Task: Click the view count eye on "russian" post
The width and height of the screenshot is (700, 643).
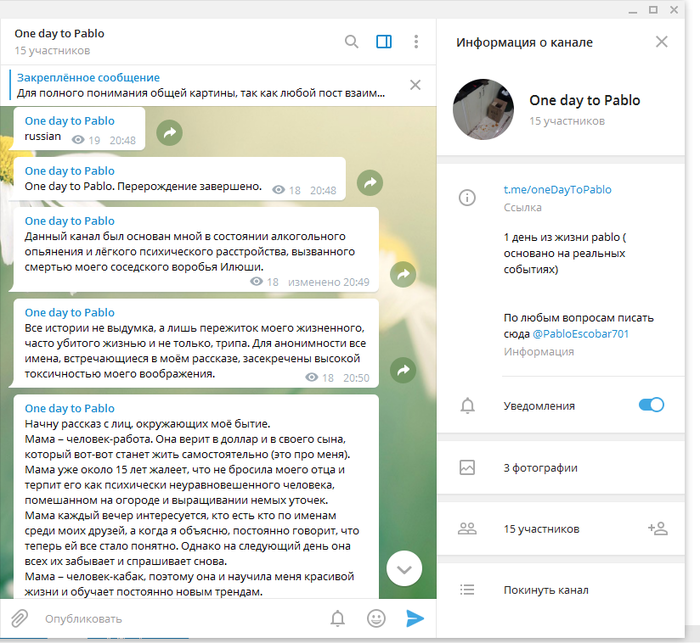Action: pyautogui.click(x=78, y=140)
